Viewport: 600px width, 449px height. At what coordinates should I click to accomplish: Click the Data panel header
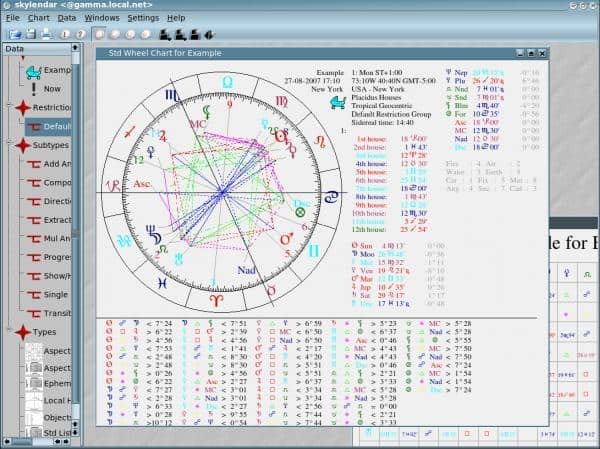point(37,49)
